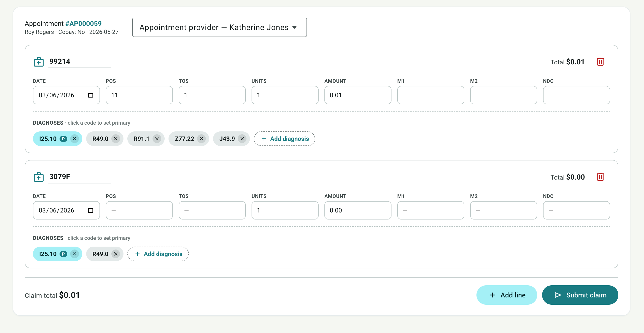
Task: Delete the 99214 service line
Action: pyautogui.click(x=600, y=62)
